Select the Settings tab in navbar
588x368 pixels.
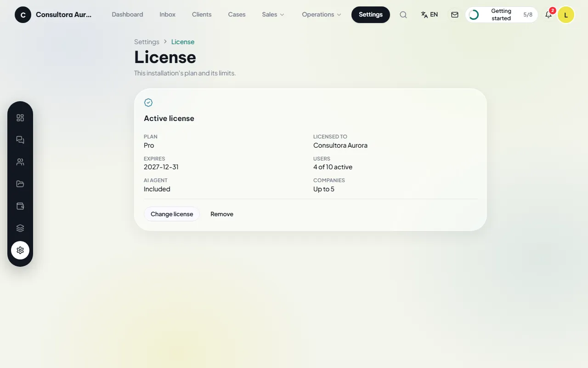(x=371, y=15)
